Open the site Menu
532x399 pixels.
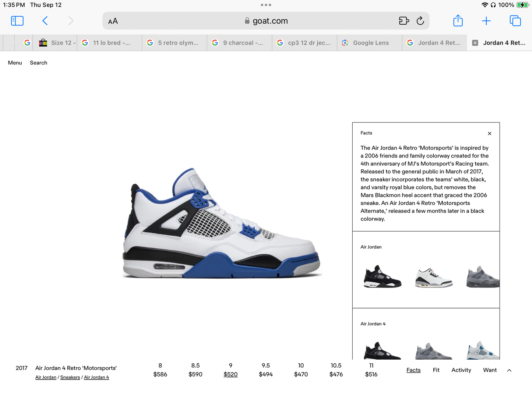tap(15, 63)
